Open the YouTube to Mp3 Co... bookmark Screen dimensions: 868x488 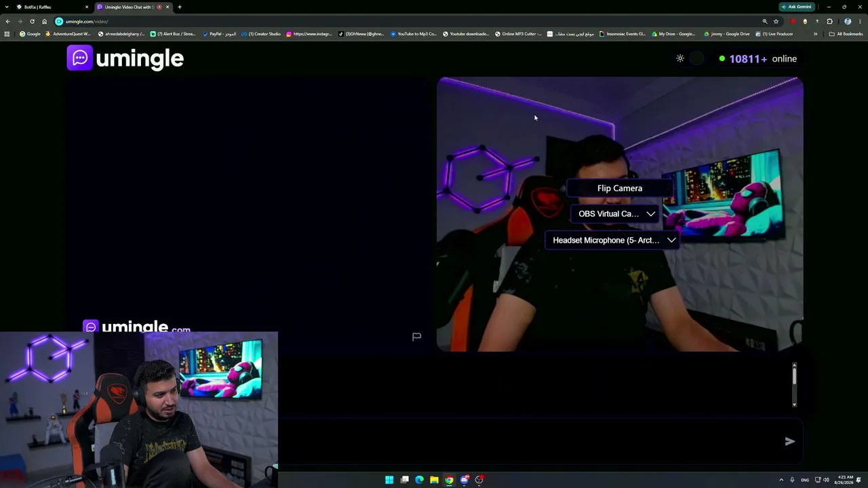click(414, 34)
